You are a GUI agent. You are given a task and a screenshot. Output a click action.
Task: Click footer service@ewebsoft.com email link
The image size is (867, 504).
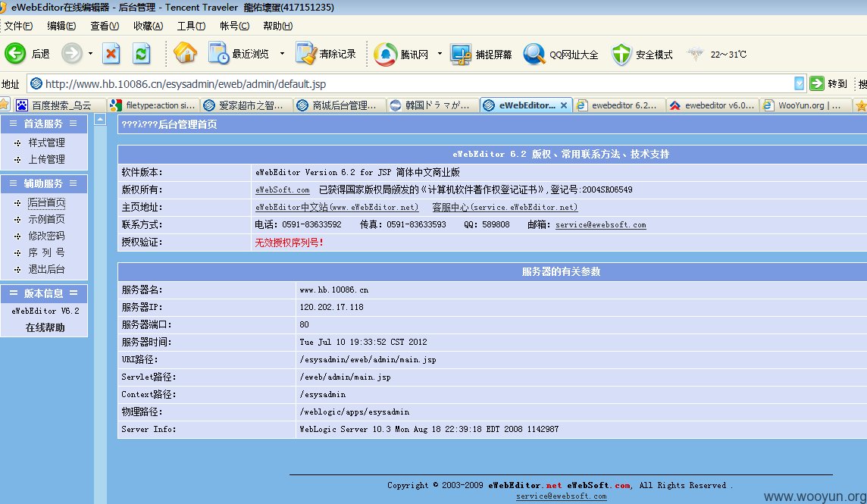[x=562, y=496]
